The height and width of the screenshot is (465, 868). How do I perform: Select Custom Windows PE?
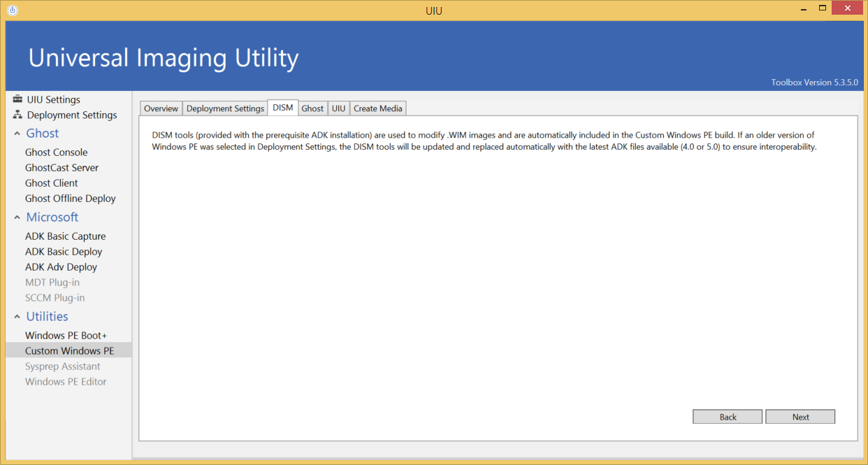pyautogui.click(x=68, y=351)
